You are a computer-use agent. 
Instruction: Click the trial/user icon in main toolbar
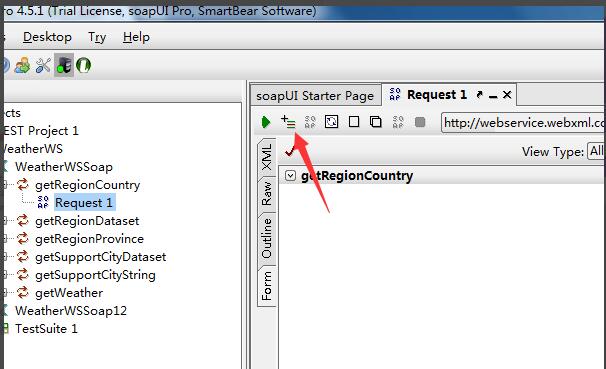(x=22, y=65)
